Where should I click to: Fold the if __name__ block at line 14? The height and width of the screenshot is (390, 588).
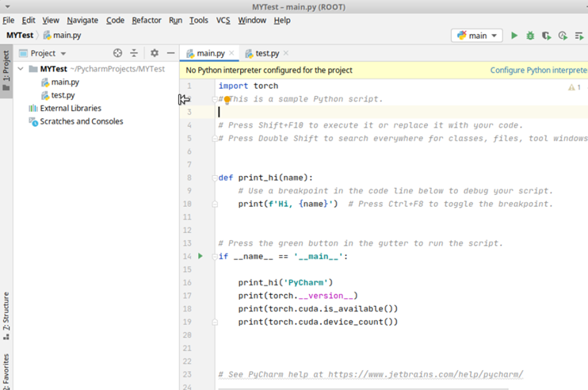pyautogui.click(x=215, y=257)
